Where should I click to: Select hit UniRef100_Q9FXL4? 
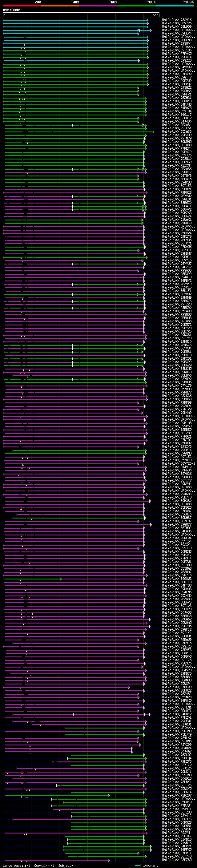point(177,57)
